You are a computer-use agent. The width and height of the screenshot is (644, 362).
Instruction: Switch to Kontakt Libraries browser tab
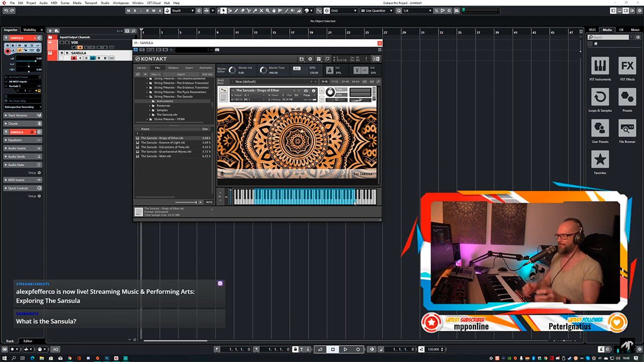142,68
